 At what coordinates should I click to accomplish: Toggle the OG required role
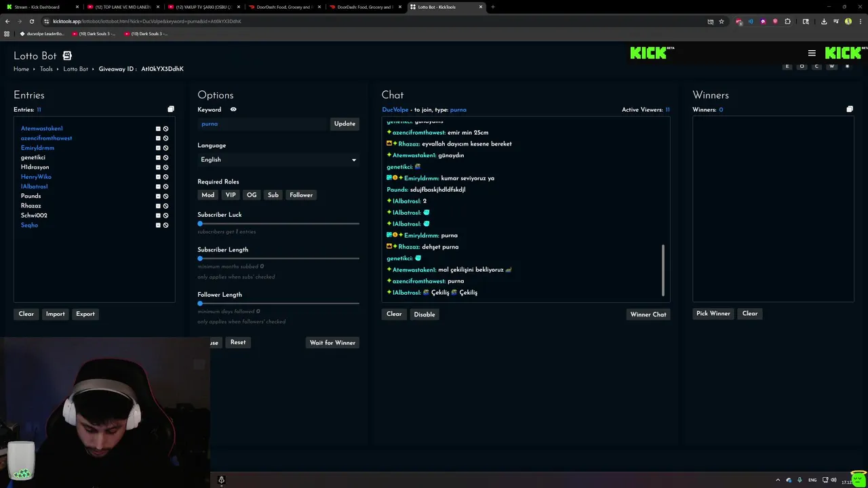(x=252, y=195)
